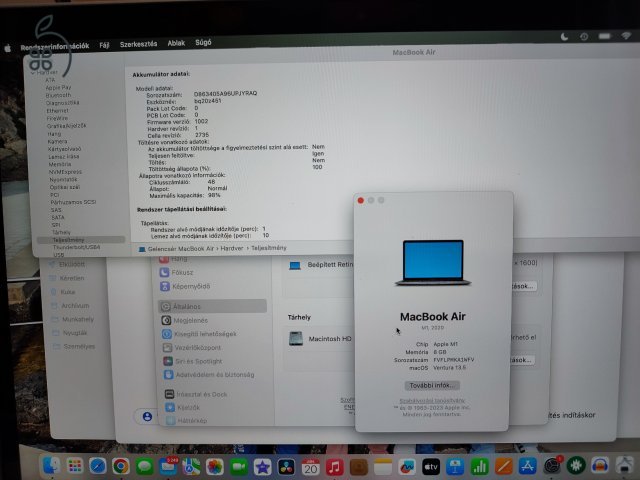Open Messages from the Dock

pyautogui.click(x=144, y=466)
